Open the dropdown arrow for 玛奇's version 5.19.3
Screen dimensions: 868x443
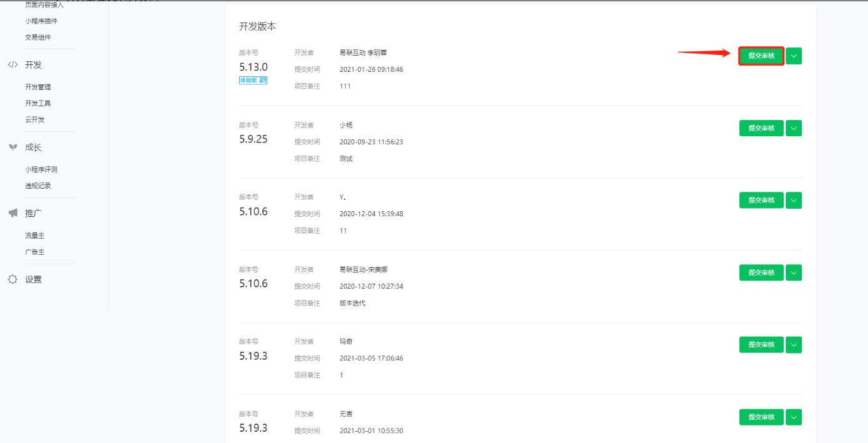[793, 344]
